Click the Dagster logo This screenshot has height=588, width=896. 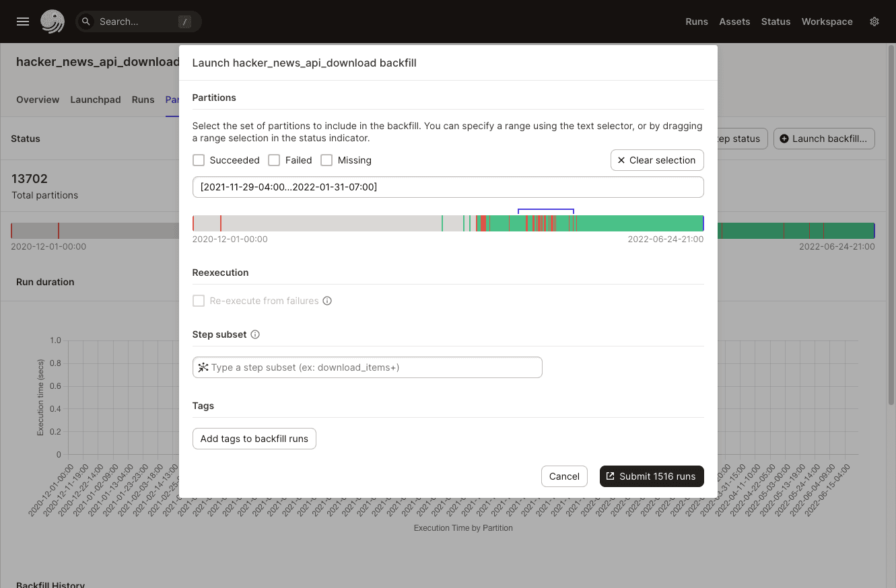pos(53,21)
